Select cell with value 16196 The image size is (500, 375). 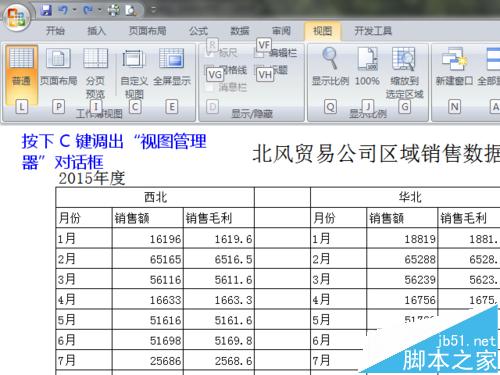point(148,238)
